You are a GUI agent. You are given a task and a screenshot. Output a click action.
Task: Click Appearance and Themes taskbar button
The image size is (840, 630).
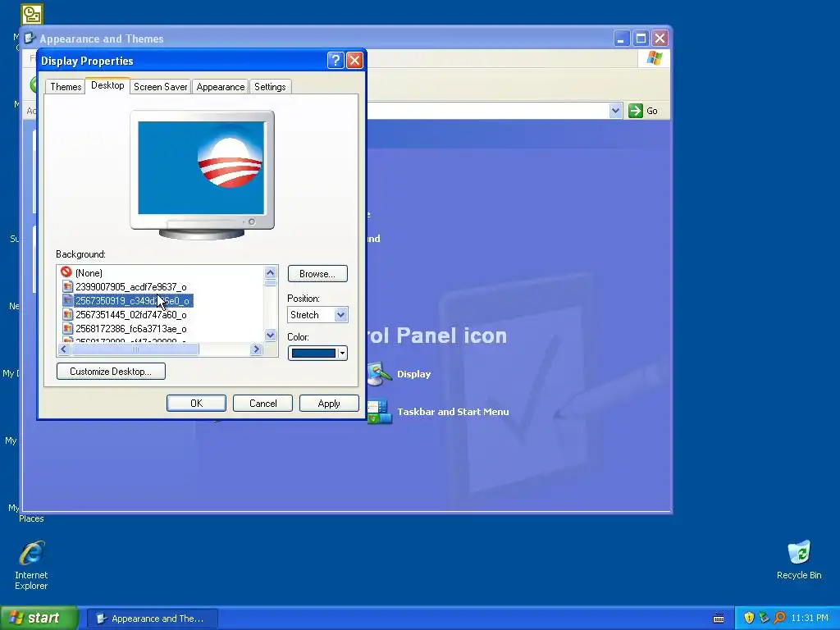tap(152, 619)
